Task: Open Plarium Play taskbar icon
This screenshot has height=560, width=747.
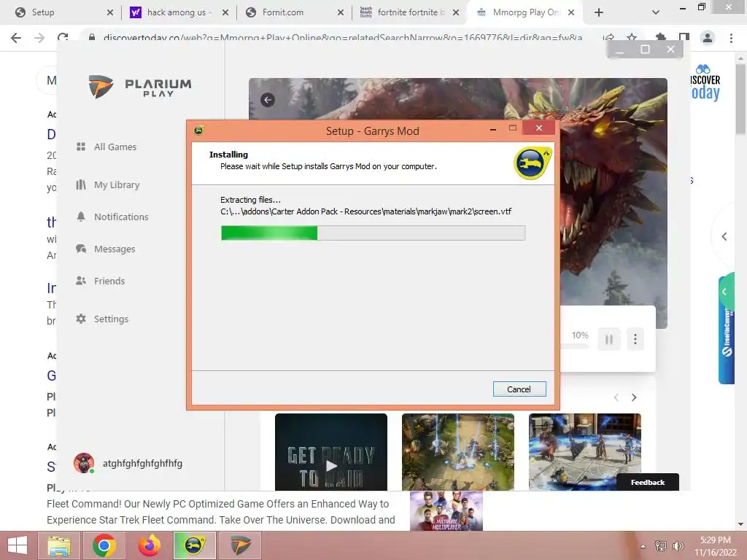Action: (x=240, y=545)
